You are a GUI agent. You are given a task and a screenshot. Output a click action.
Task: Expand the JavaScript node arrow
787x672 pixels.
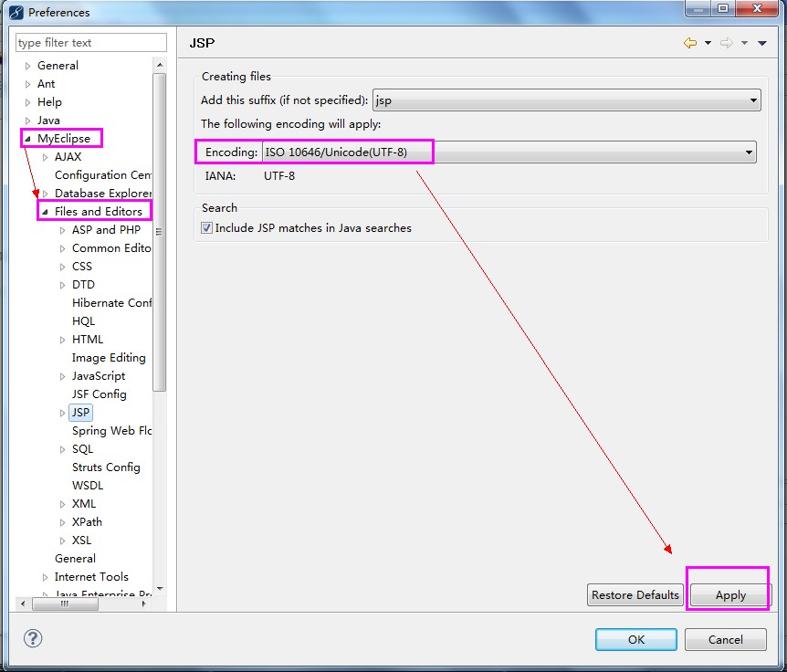click(62, 376)
